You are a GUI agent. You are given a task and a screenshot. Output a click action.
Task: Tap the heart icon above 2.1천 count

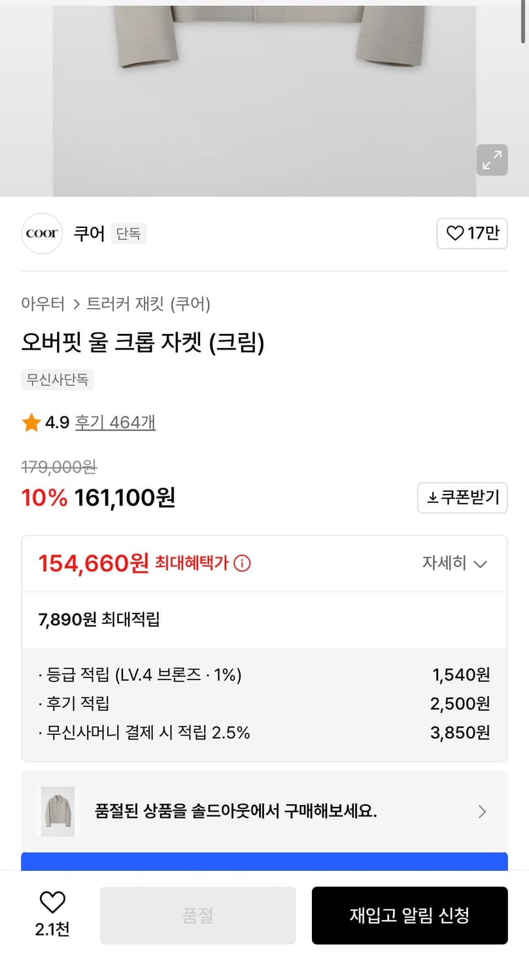52,904
